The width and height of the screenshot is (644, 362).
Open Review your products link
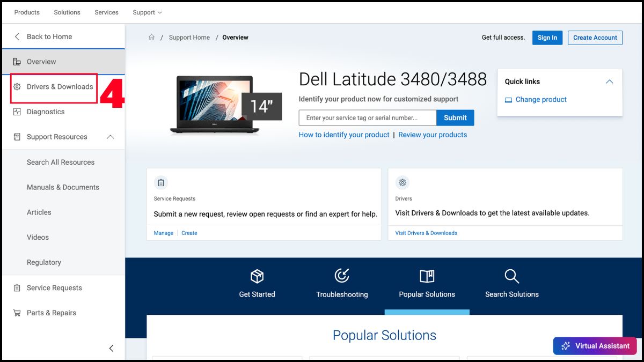pyautogui.click(x=433, y=135)
